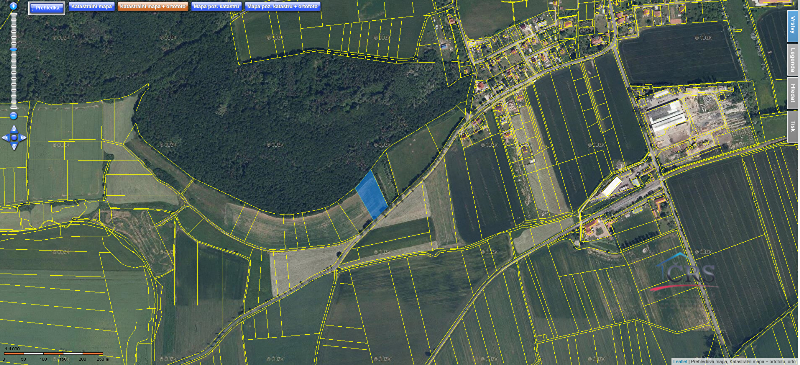Click the zoom in button above slider
The height and width of the screenshot is (365, 800).
[x=14, y=7]
